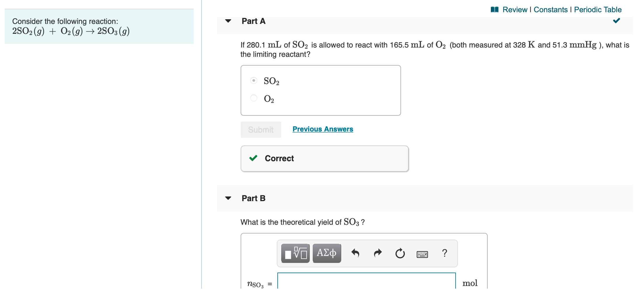Open the keyboard shortcuts icon

click(x=422, y=254)
